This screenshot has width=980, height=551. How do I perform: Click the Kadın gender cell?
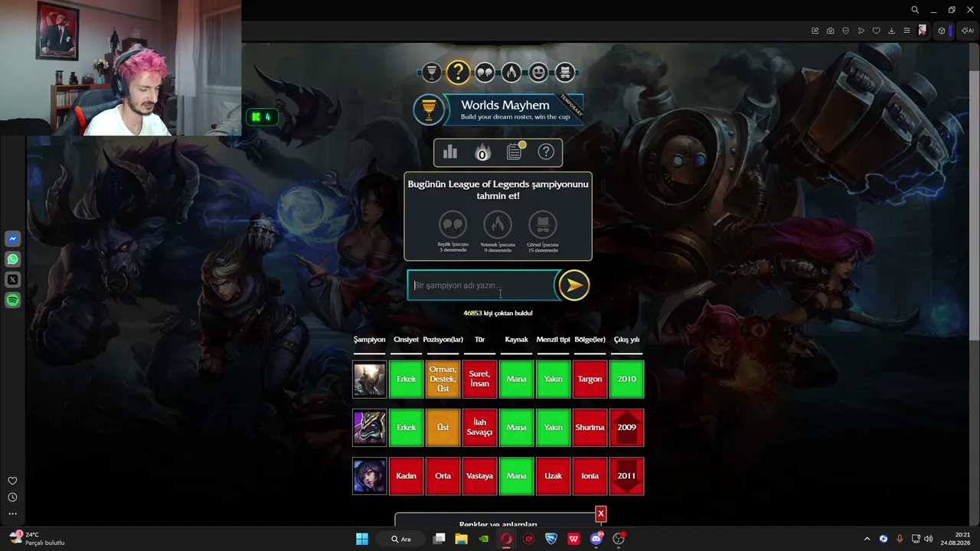406,476
